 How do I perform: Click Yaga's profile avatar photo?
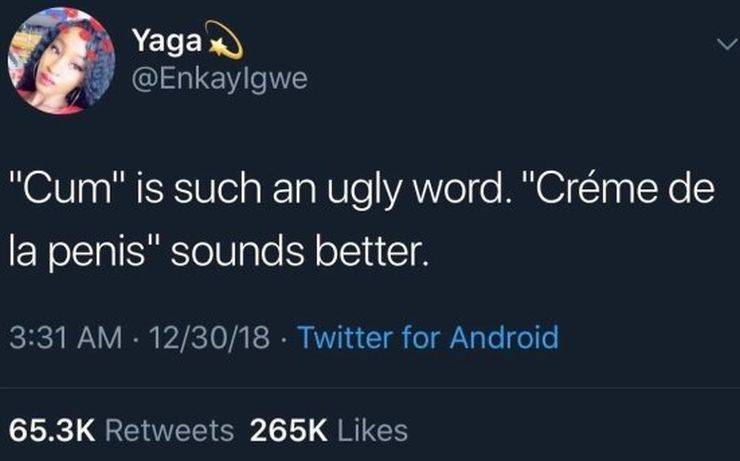coord(60,62)
